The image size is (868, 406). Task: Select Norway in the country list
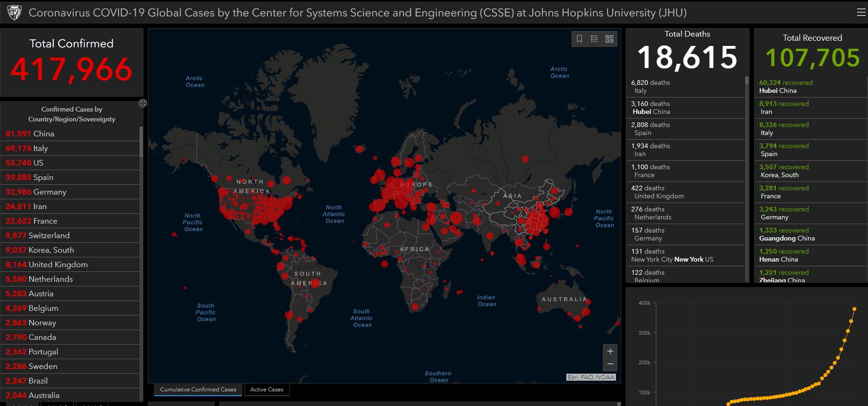pos(70,323)
